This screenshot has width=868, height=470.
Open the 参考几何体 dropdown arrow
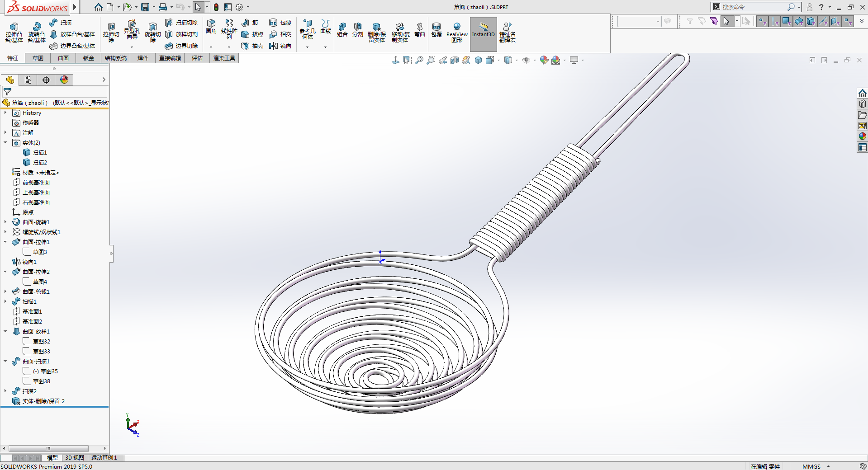(x=308, y=47)
